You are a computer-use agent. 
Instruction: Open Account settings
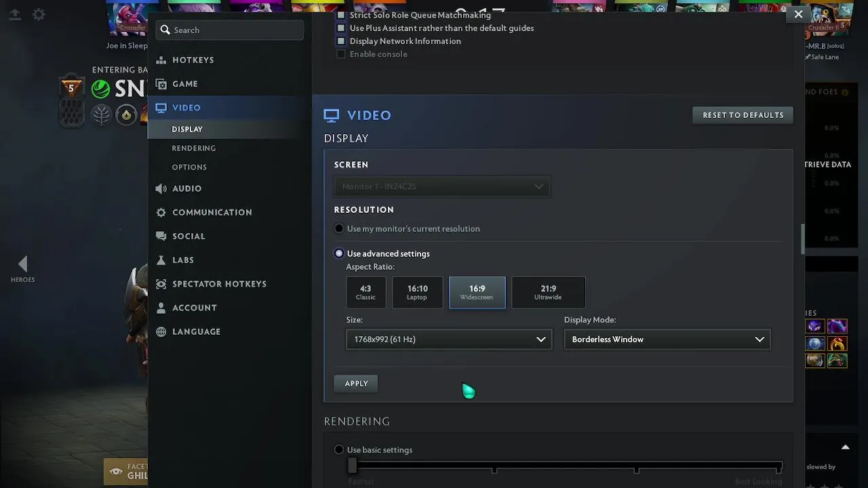click(195, 308)
